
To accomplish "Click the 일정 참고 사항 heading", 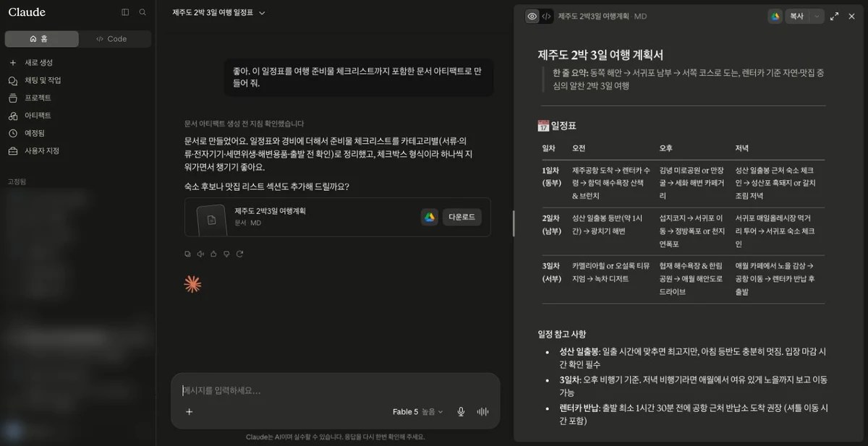I will click(x=562, y=334).
